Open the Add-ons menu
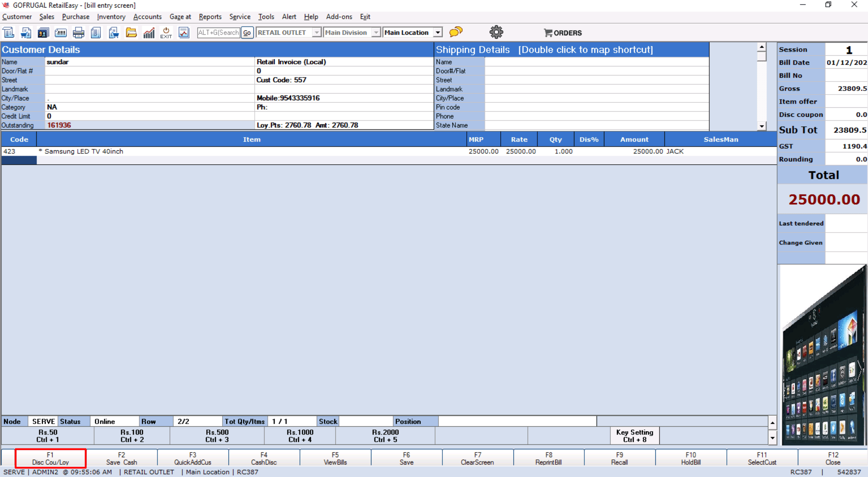The image size is (868, 477). point(339,17)
